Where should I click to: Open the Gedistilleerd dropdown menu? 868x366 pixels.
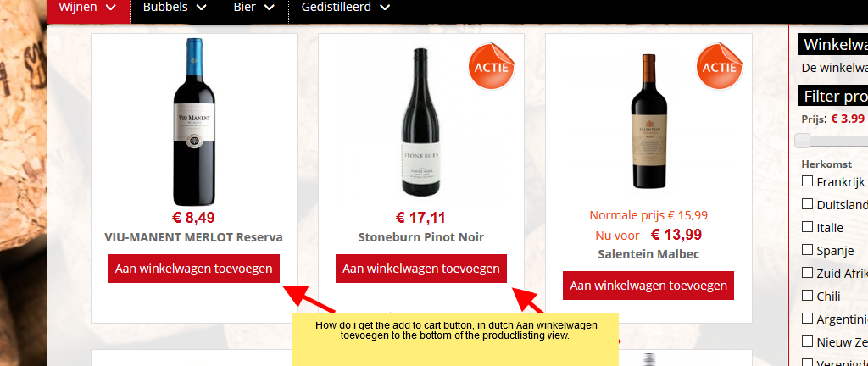(345, 8)
